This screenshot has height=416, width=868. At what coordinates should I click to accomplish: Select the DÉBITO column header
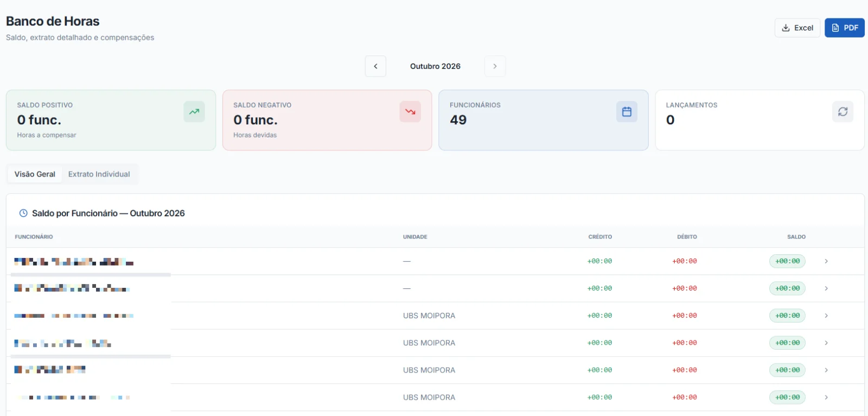click(687, 237)
